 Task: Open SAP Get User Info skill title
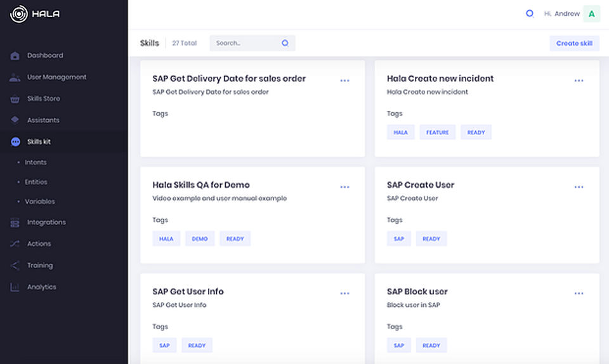tap(188, 292)
